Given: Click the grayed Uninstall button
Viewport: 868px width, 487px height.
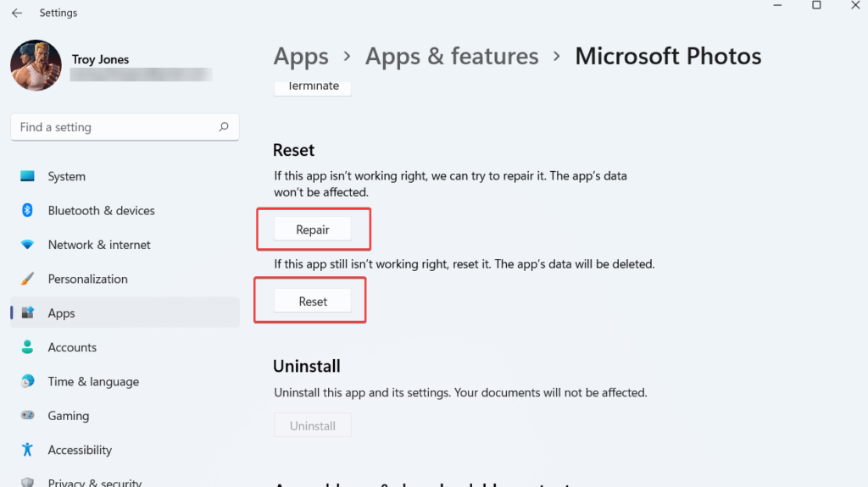Looking at the screenshot, I should click(x=313, y=425).
